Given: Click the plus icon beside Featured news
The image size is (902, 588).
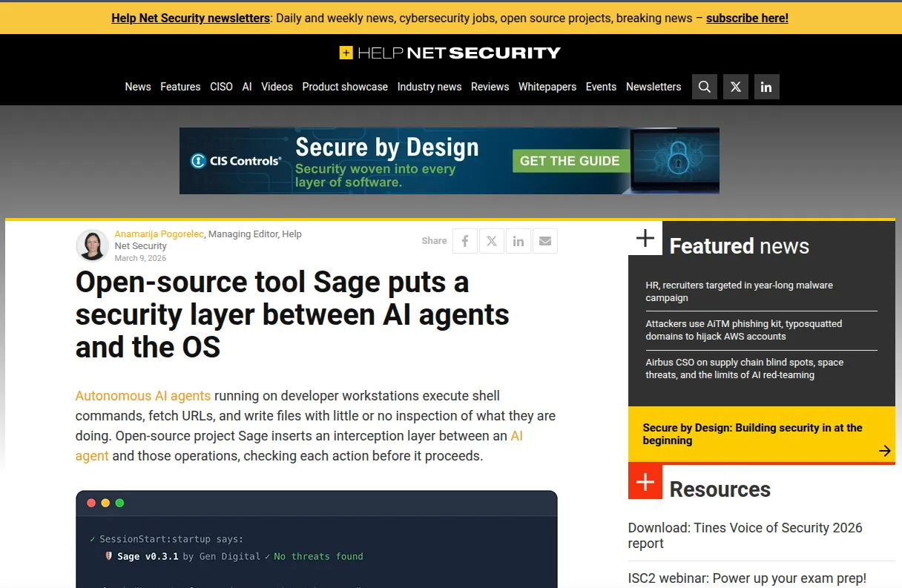Looking at the screenshot, I should [645, 238].
